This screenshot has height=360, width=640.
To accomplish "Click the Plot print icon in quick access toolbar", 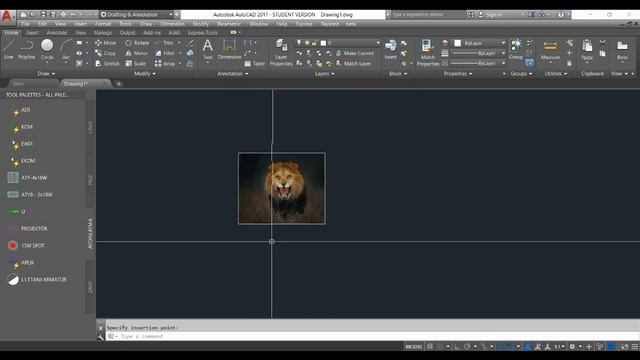I will (63, 14).
